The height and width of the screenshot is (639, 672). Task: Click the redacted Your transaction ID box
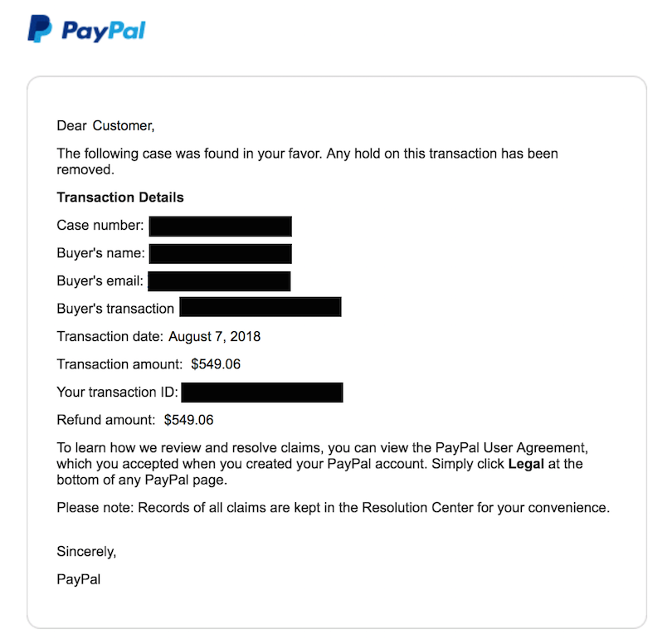pos(262,393)
